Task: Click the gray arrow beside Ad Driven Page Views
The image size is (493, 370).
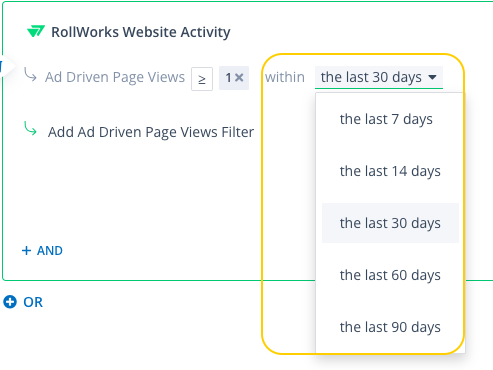Action: tap(30, 74)
